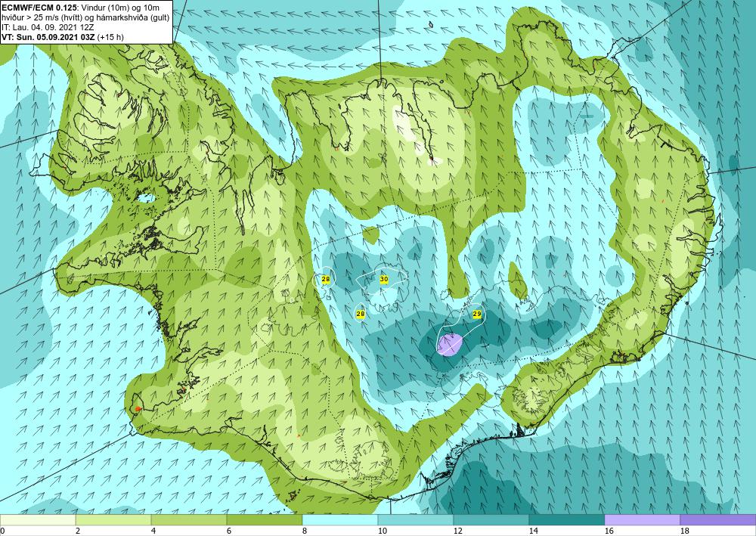756x536 pixels.
Task: Click the 'VT: Sun. 05.09.2021 03Z' valid time
Action: [x=48, y=36]
